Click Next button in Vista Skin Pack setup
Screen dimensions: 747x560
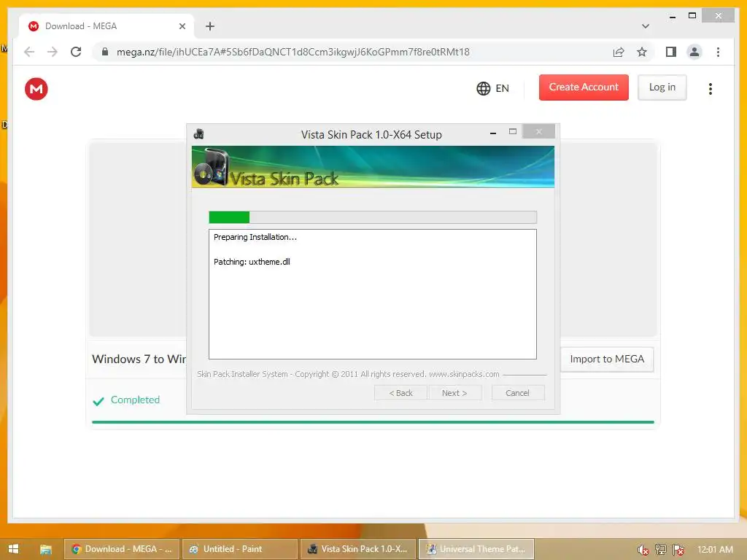tap(454, 393)
